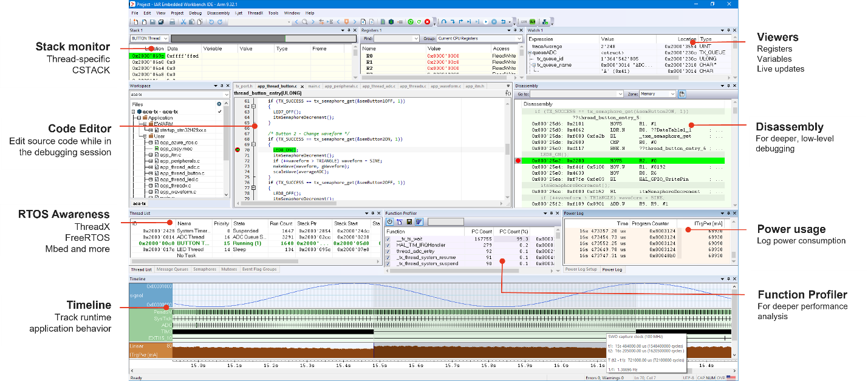Switch to the Event Flag Groups tab
Image resolution: width=868 pixels, height=381 pixels.
pyautogui.click(x=260, y=269)
